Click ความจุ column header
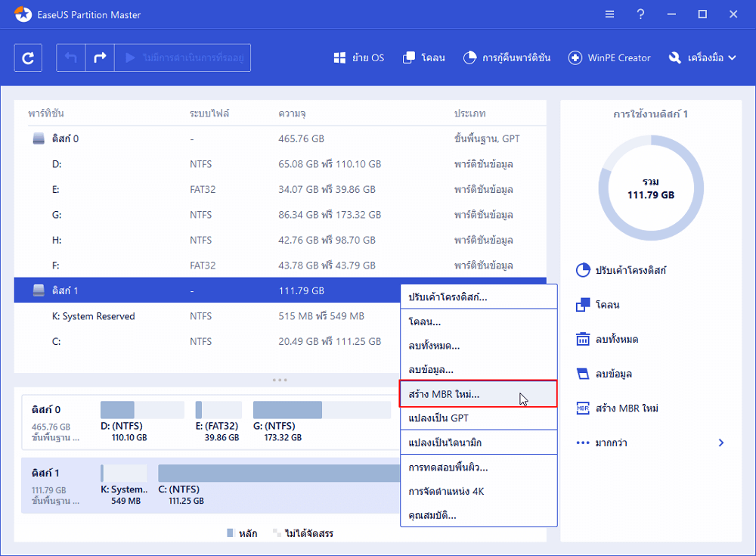 pos(292,114)
